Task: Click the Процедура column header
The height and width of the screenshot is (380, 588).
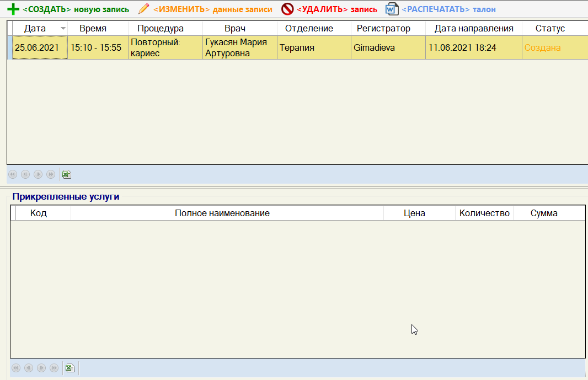Action: pyautogui.click(x=165, y=29)
